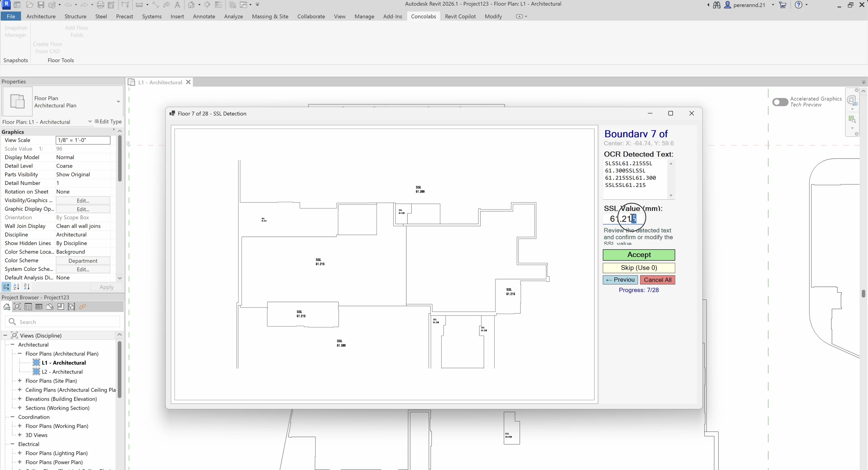Click the Save icon in quick access toolbar
The image size is (868, 470).
(x=41, y=5)
